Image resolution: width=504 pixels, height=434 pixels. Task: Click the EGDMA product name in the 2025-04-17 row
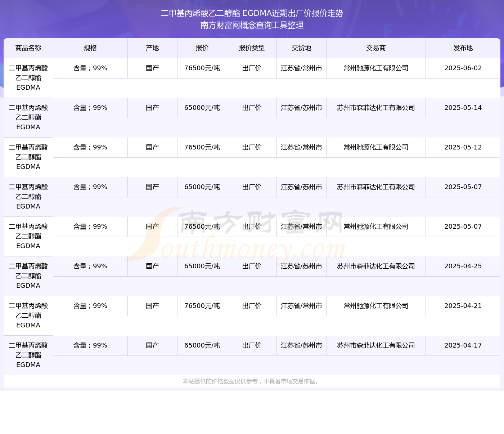(28, 355)
